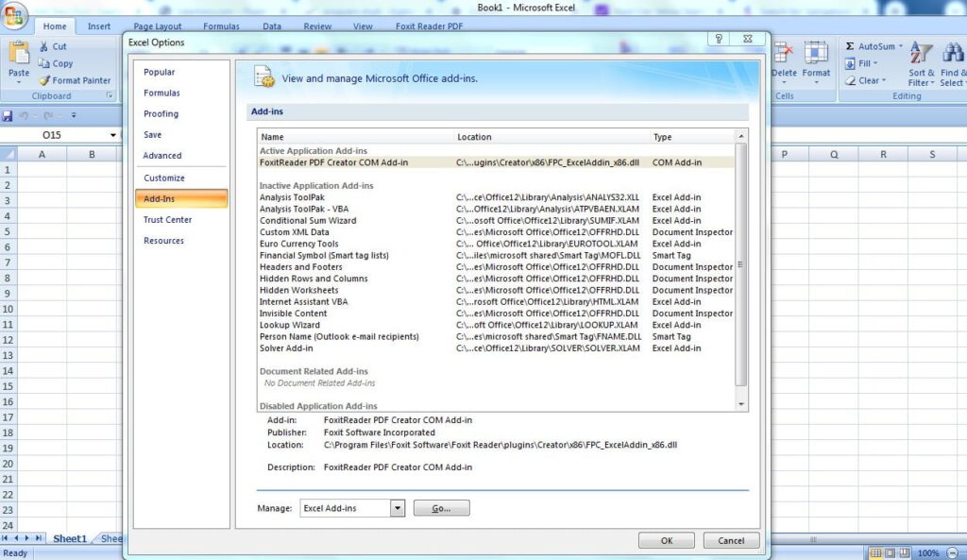967x560 pixels.
Task: Click the Sort & Filter icon
Action: pyautogui.click(x=922, y=53)
